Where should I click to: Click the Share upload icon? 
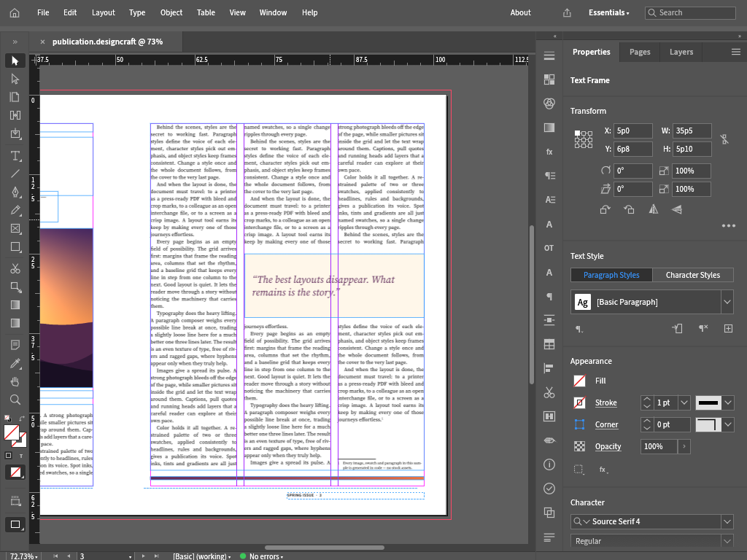(567, 13)
